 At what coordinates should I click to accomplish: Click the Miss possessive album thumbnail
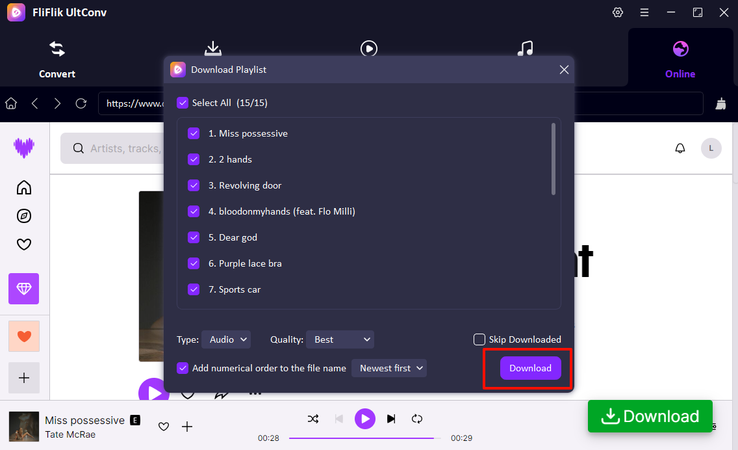coord(24,426)
